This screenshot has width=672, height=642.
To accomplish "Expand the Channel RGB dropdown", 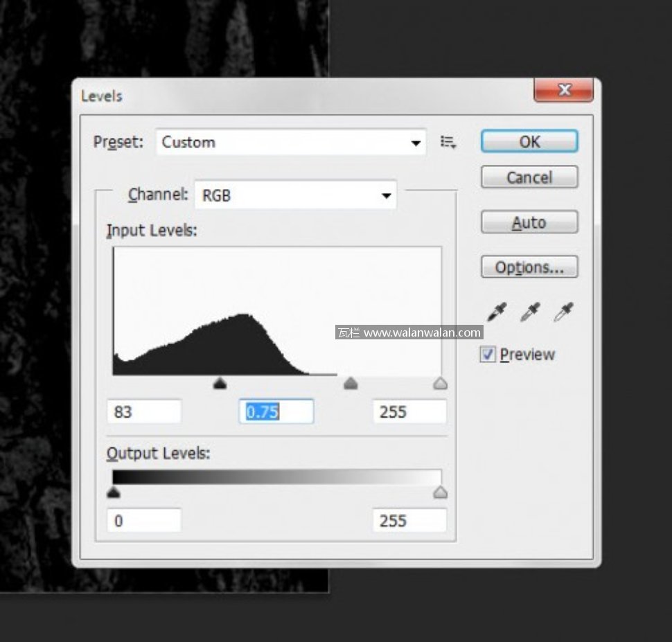I will [x=295, y=195].
